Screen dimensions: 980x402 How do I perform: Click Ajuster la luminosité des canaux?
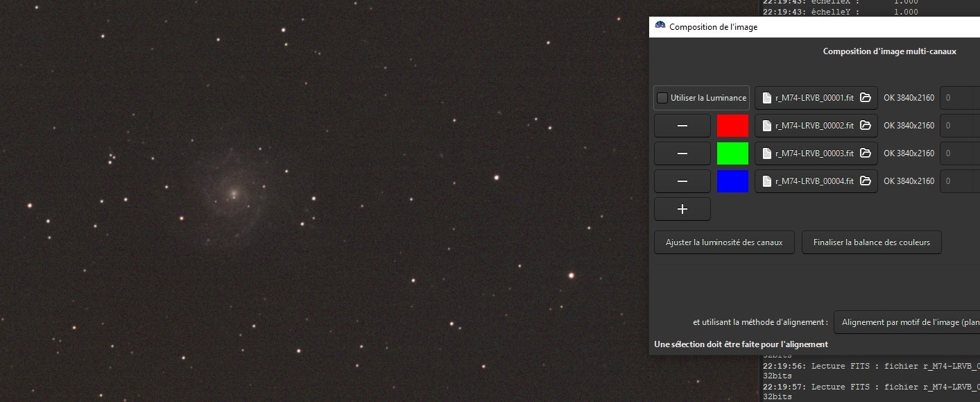point(724,242)
